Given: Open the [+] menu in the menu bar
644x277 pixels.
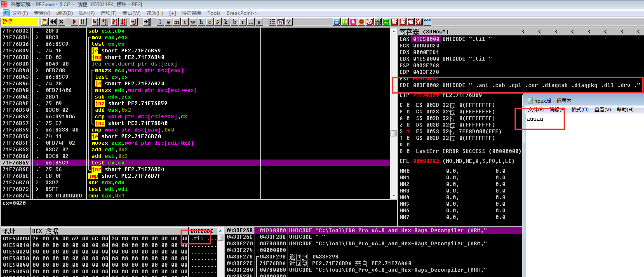Looking at the screenshot, I should 172,13.
